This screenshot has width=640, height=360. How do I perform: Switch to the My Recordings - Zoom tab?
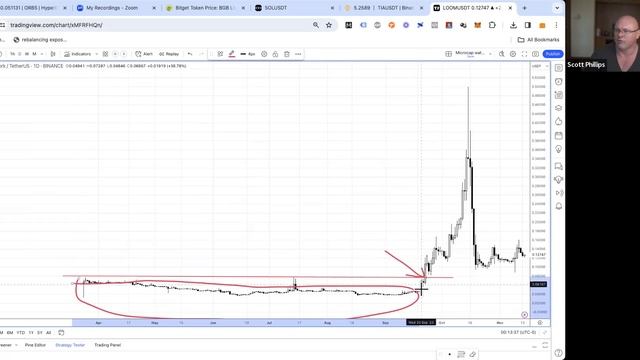tap(111, 8)
